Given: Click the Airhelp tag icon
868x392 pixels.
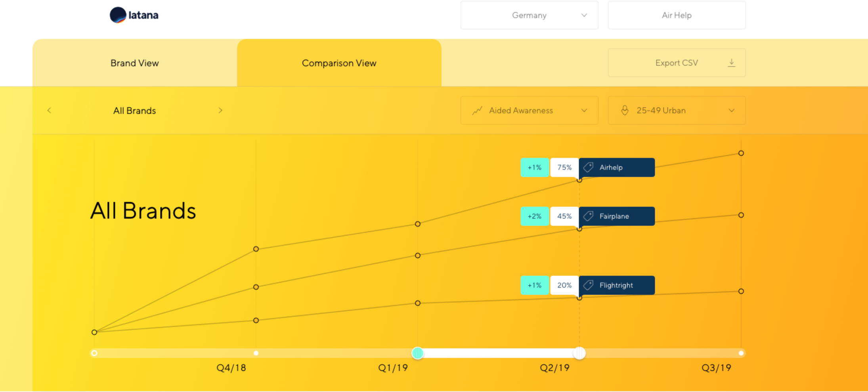Looking at the screenshot, I should (x=589, y=167).
